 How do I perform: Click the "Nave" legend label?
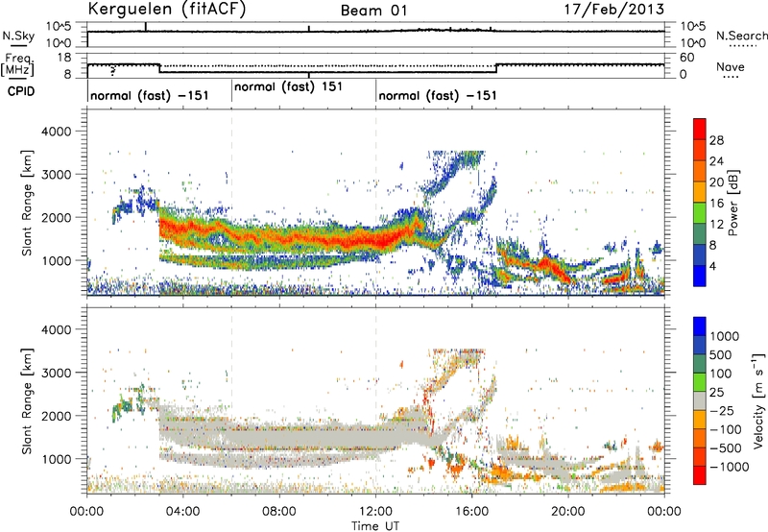[731, 66]
